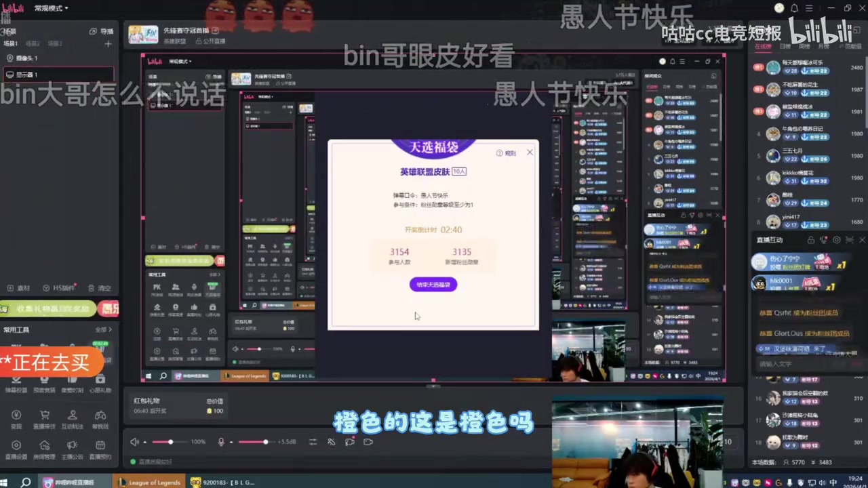Mute the speaker output icon

134,442
